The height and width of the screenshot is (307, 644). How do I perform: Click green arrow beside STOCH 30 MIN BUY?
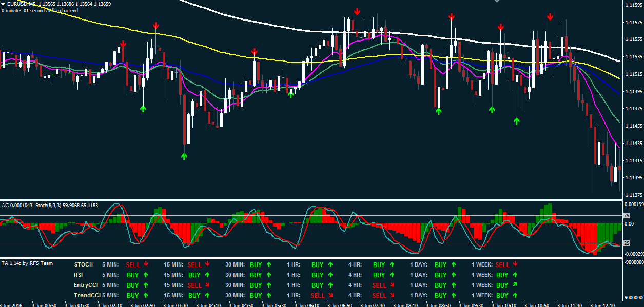coord(269,264)
